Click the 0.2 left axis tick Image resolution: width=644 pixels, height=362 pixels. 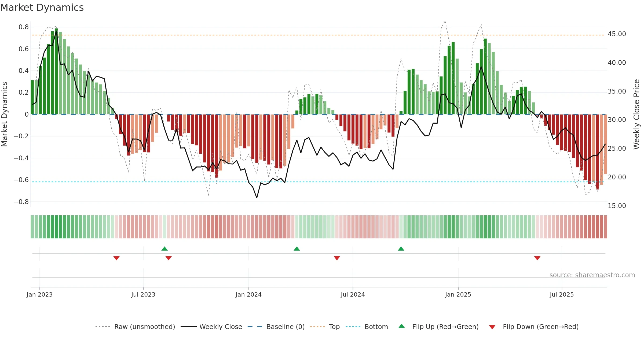24,93
